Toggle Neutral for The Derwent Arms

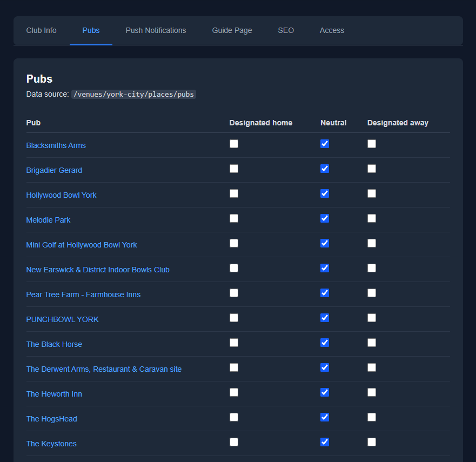click(325, 368)
